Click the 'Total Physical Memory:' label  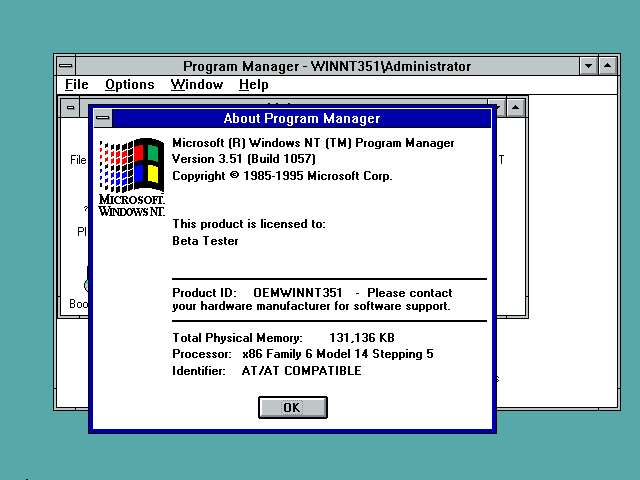(238, 338)
